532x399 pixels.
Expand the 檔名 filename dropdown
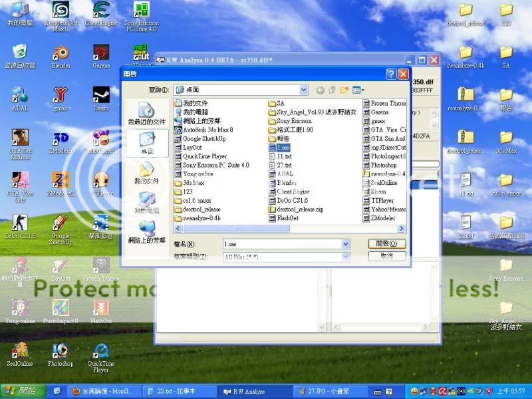pyautogui.click(x=346, y=244)
